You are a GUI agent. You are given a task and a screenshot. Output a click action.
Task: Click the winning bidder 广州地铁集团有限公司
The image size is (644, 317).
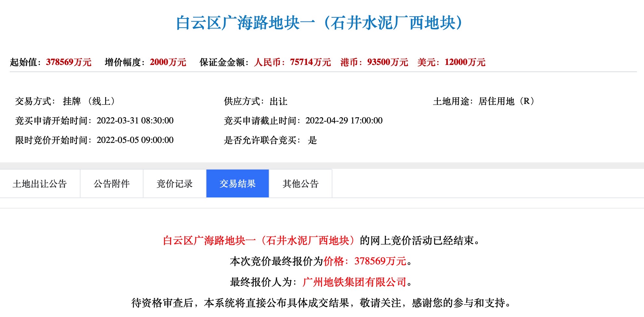(354, 282)
